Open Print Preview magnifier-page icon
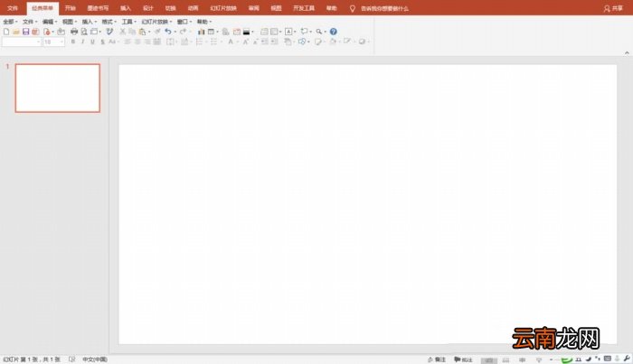 (84, 32)
